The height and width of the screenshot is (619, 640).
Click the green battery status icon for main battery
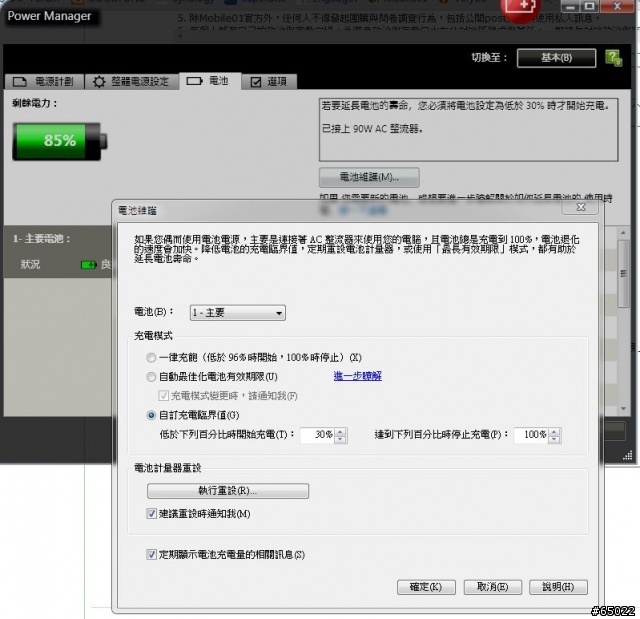88,265
